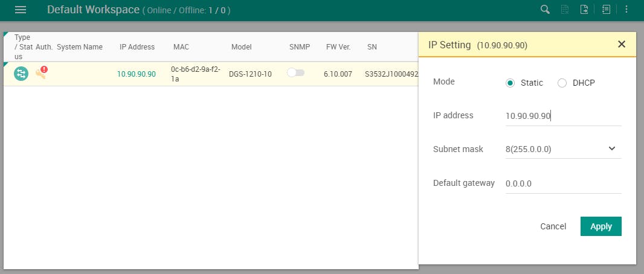Click the Default gateway input field

tap(563, 183)
